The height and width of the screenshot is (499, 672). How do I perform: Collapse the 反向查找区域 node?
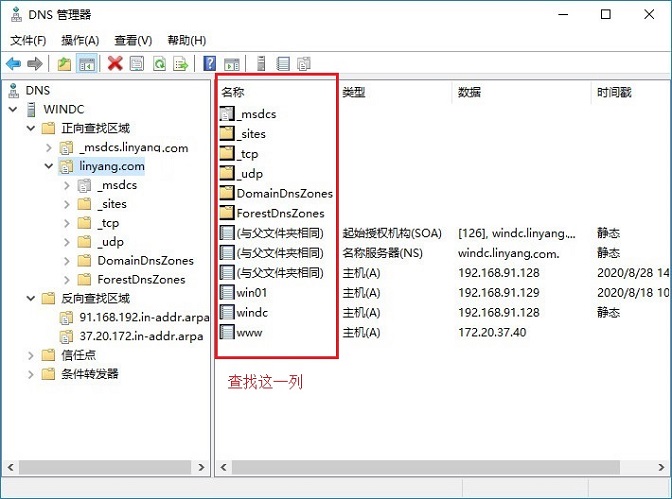[31, 298]
